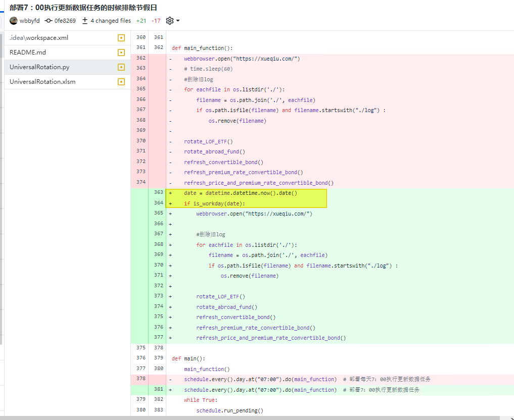Click the wbbyfd user avatar
The width and height of the screenshot is (514, 420).
(x=14, y=21)
